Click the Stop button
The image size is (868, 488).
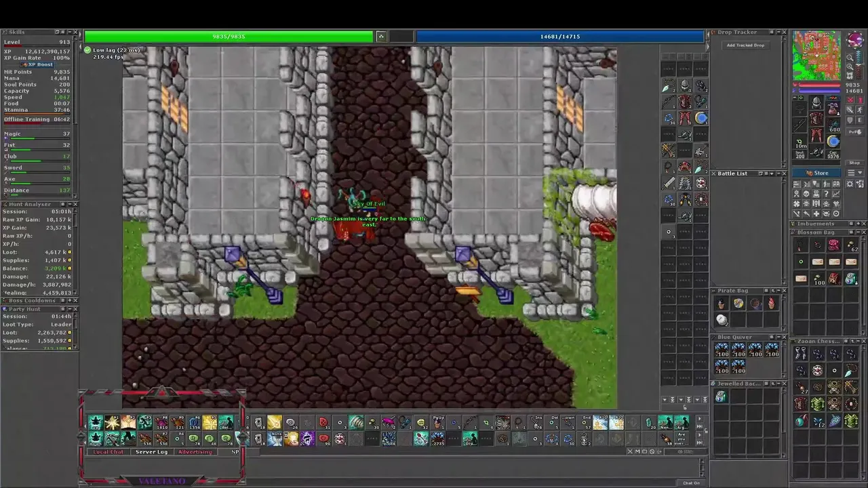(855, 163)
